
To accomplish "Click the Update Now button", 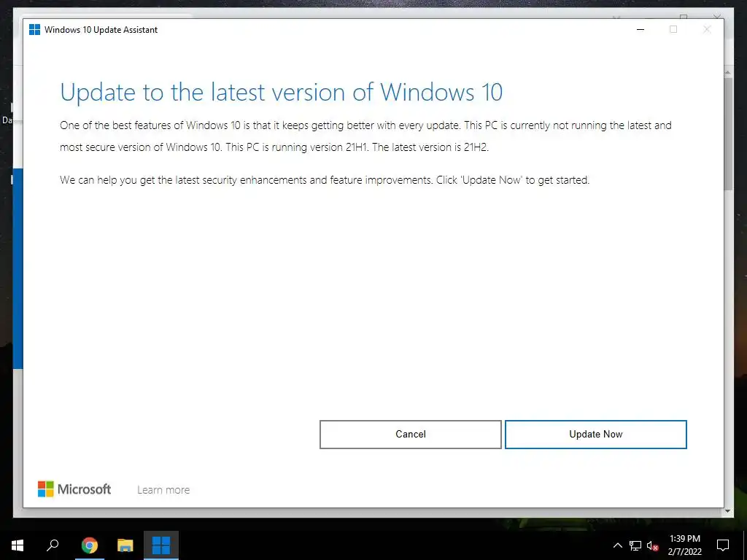I will point(595,435).
